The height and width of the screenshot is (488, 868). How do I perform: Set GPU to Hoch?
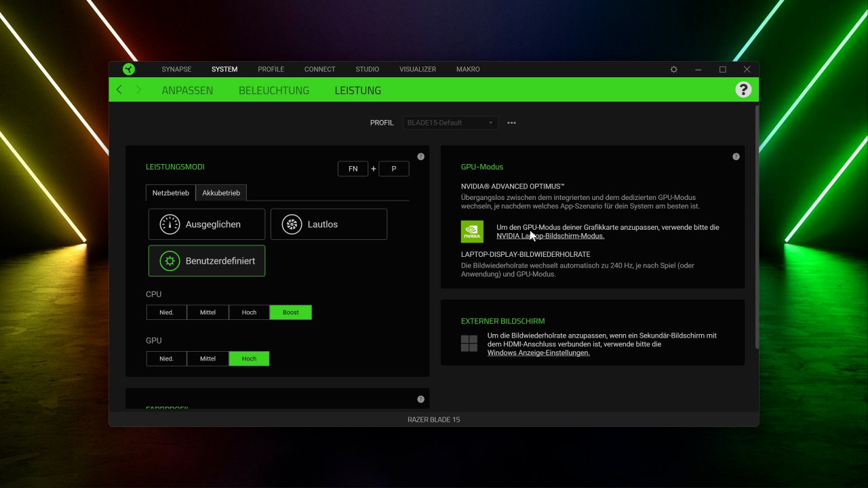[x=249, y=359]
